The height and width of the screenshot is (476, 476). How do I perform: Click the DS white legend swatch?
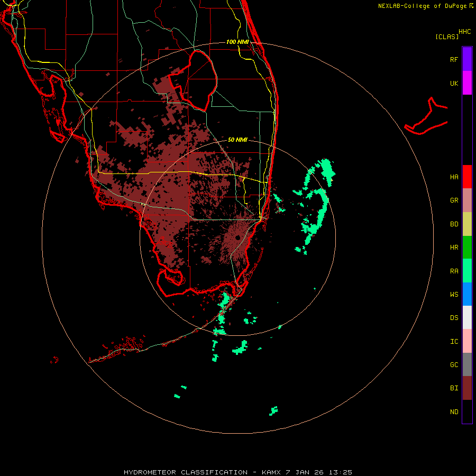[467, 317]
